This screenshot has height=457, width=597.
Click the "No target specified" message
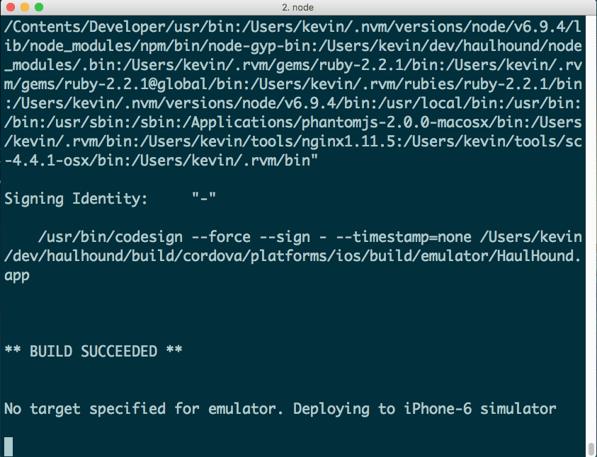85,409
